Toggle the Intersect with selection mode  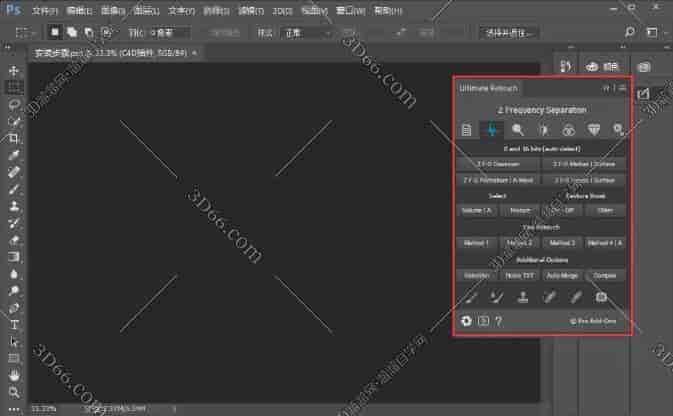pyautogui.click(x=106, y=32)
